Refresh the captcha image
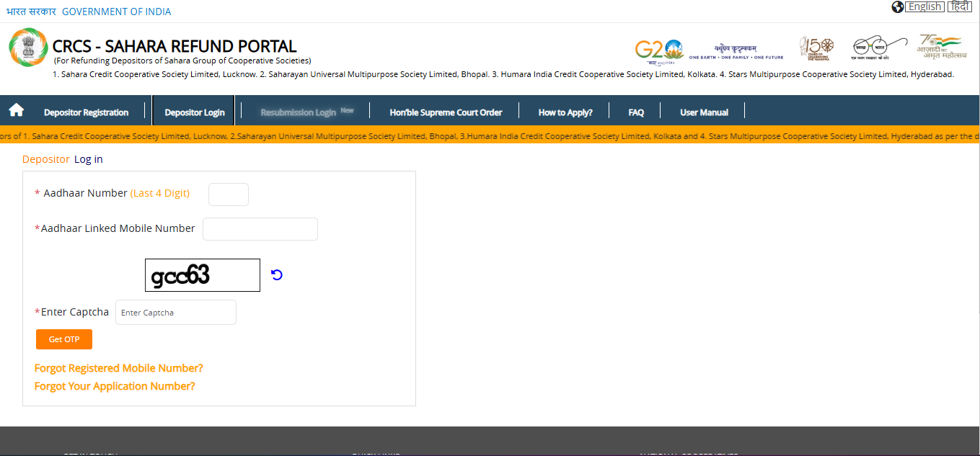Viewport: 980px width, 456px height. click(277, 274)
